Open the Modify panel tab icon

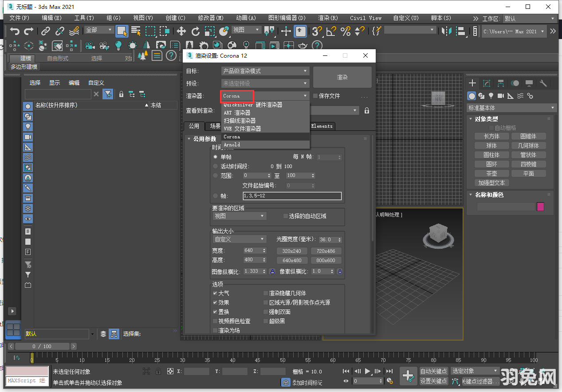(x=487, y=83)
